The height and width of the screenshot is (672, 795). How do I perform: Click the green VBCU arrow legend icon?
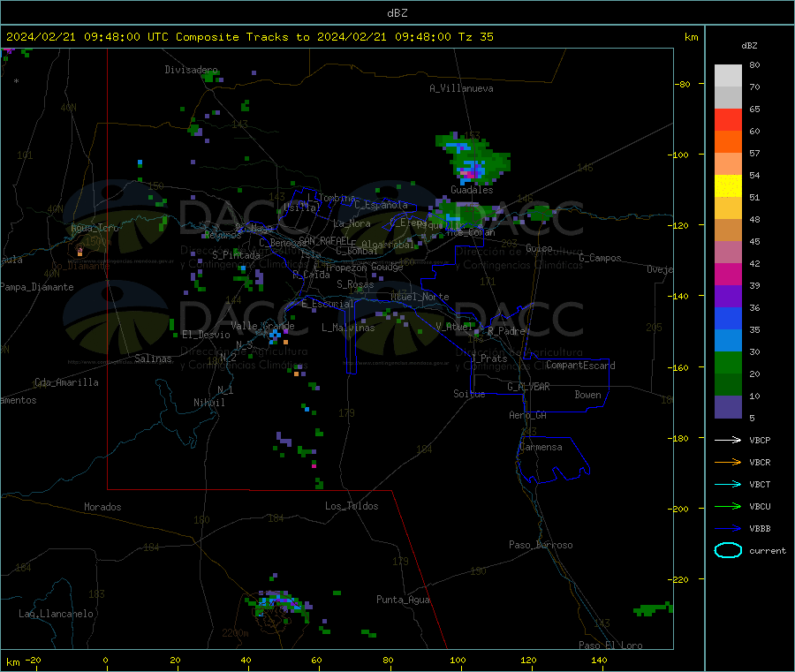click(x=728, y=506)
